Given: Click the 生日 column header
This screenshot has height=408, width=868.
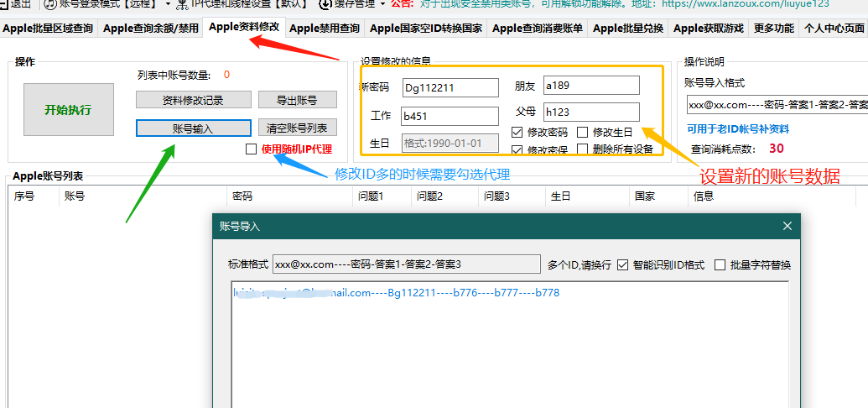Looking at the screenshot, I should [x=588, y=196].
